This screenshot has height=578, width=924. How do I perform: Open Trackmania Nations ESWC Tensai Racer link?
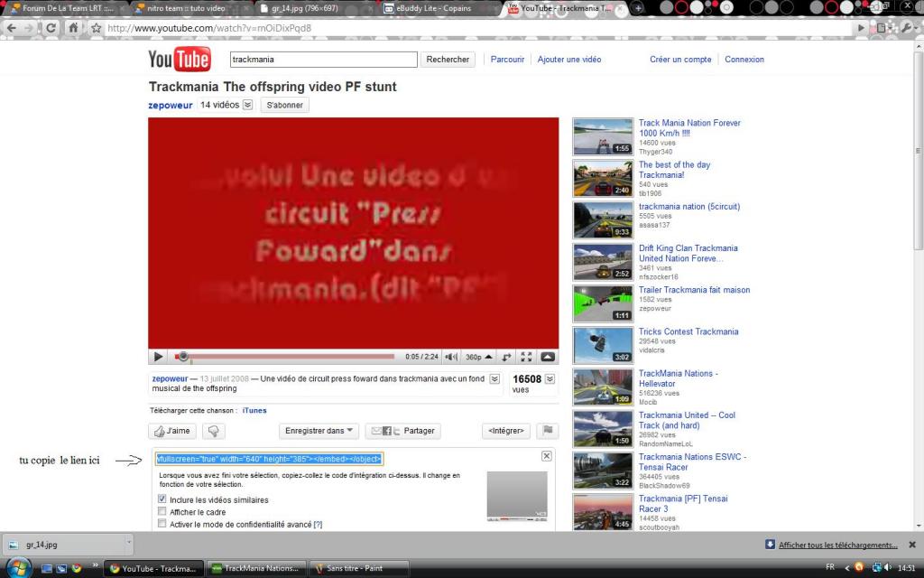(x=692, y=461)
